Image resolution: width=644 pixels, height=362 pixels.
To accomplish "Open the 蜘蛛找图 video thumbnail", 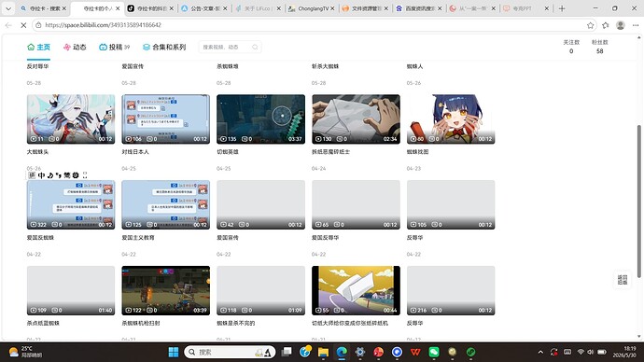I will click(451, 119).
